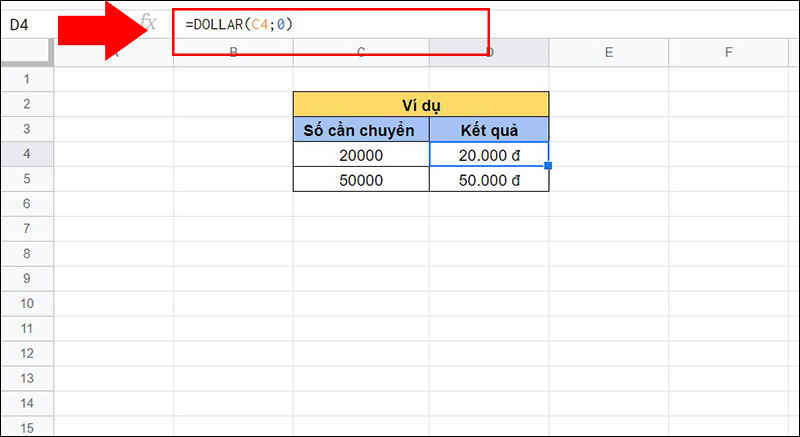Image resolution: width=800 pixels, height=437 pixels.
Task: Select the row 4 header
Action: click(x=26, y=154)
